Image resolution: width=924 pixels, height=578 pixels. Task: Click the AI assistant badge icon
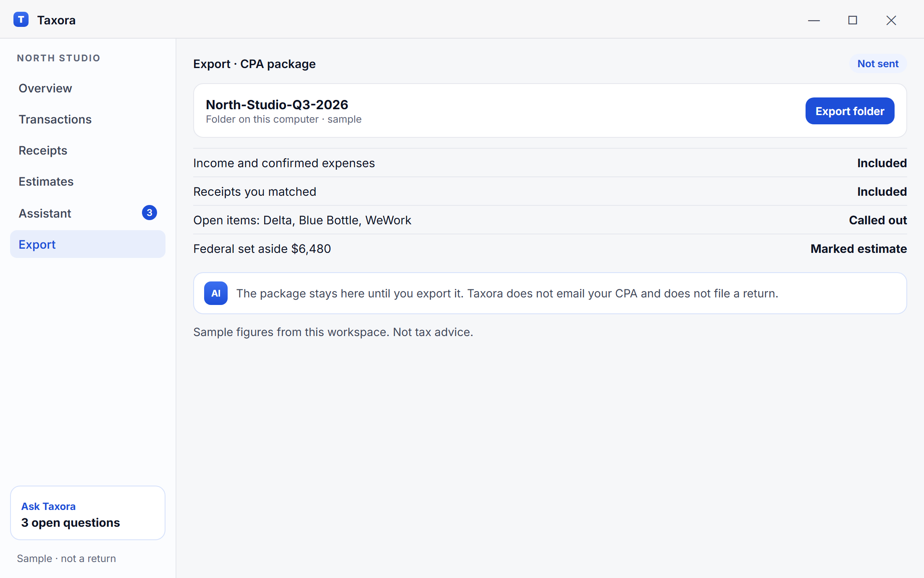pos(216,293)
